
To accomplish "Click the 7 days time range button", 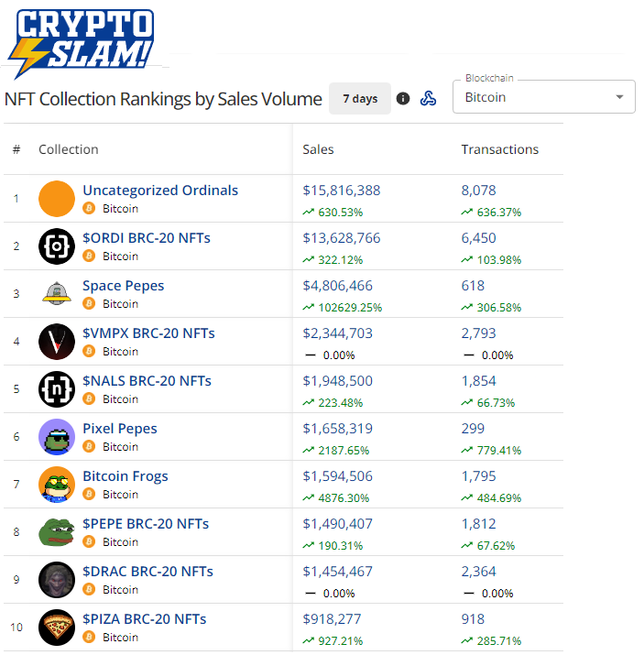I will (360, 99).
